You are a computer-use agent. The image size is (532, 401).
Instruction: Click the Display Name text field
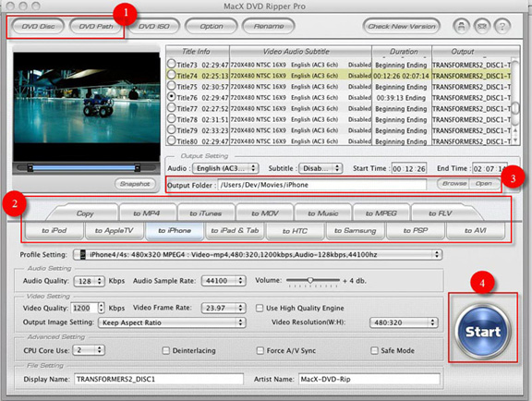[159, 379]
